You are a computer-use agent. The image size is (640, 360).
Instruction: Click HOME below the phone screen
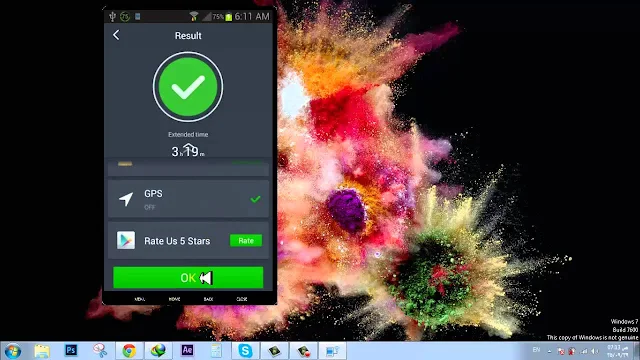[x=174, y=299]
